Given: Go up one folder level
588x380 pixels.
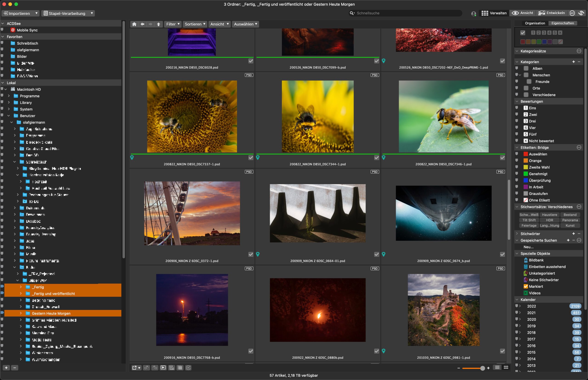Looking at the screenshot, I should pyautogui.click(x=158, y=24).
